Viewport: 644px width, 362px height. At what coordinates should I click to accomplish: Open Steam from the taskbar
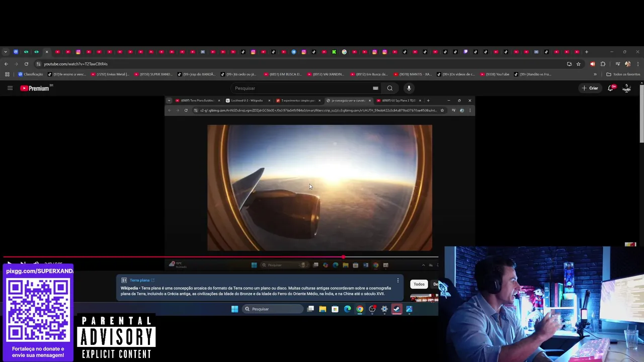pyautogui.click(x=397, y=309)
